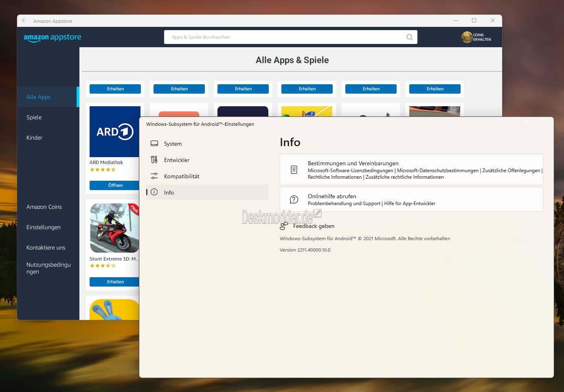The width and height of the screenshot is (564, 392).
Task: Click the fourth Erhalten button in the top row
Action: [x=307, y=89]
